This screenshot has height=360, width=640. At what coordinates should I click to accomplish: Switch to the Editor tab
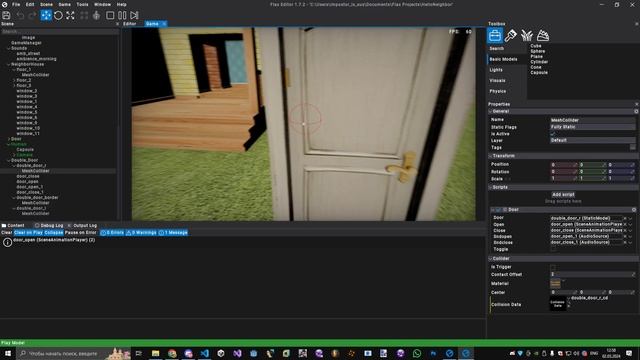click(x=130, y=24)
